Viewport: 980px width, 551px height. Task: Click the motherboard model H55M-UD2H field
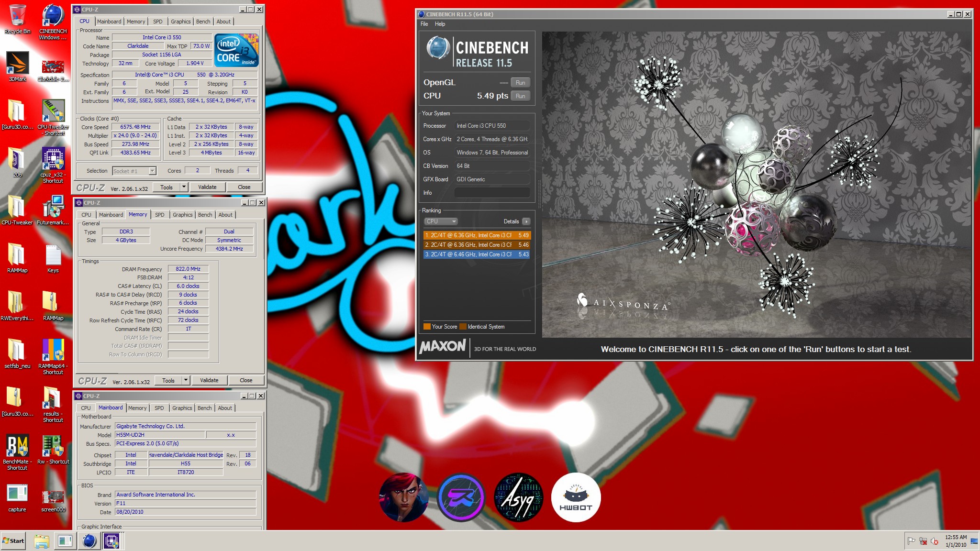160,435
